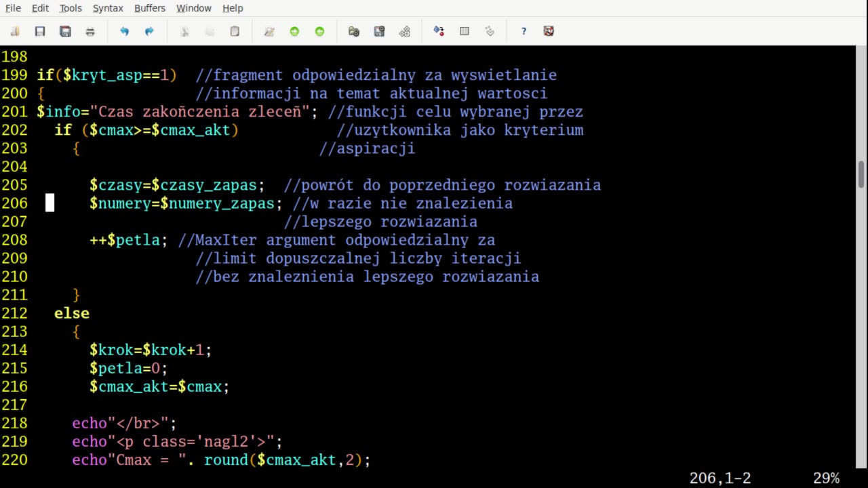
Task: Open the Tools menu
Action: click(71, 8)
